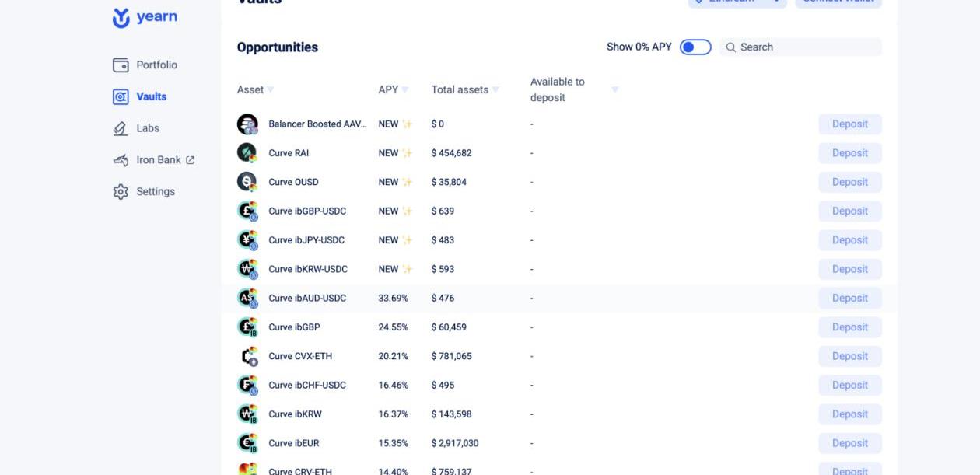Viewport: 980px width, 475px height.
Task: Toggle the Show 0% APY switch
Action: point(695,47)
